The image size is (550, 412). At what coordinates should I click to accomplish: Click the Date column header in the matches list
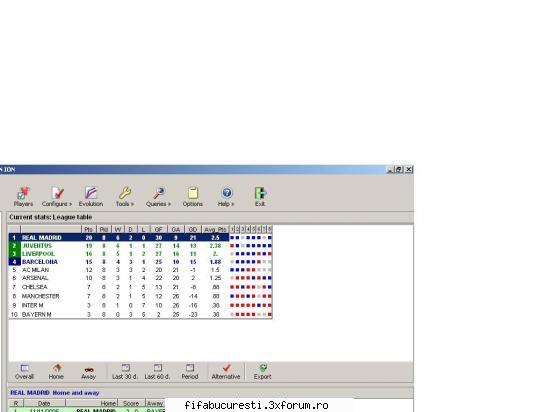pyautogui.click(x=44, y=403)
